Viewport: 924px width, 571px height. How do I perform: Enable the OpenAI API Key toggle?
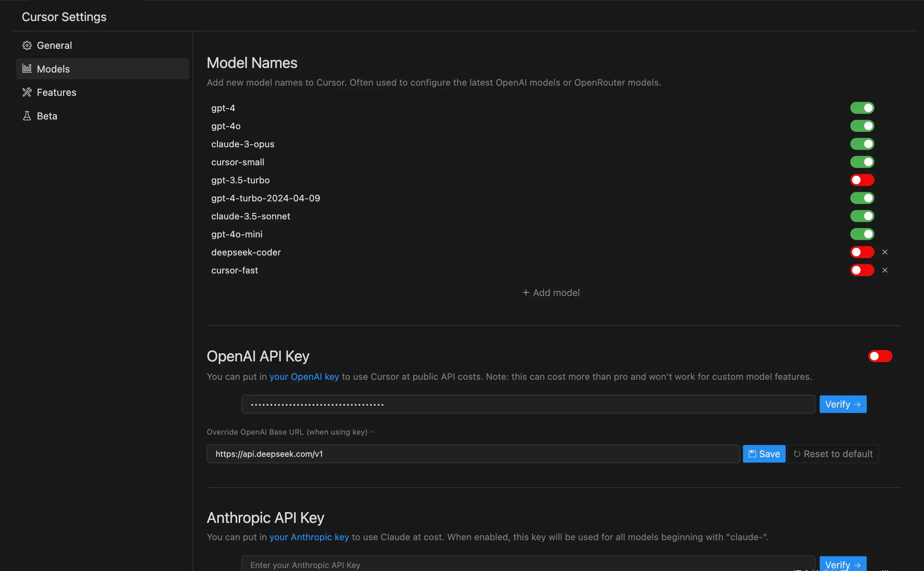click(880, 356)
